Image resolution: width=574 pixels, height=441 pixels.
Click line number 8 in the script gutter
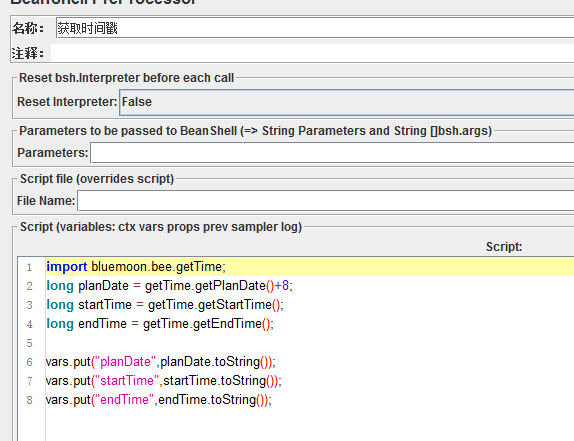(29, 400)
